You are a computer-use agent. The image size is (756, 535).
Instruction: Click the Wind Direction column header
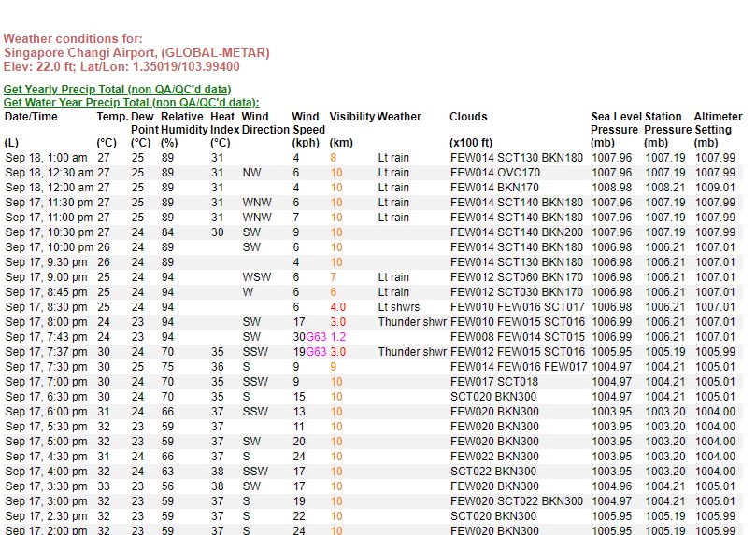pyautogui.click(x=265, y=123)
